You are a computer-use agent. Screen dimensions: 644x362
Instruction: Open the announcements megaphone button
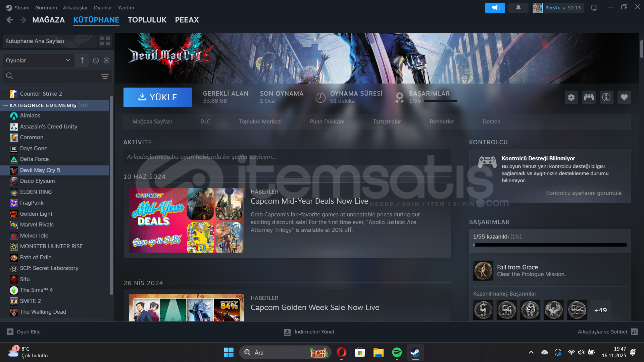point(495,7)
